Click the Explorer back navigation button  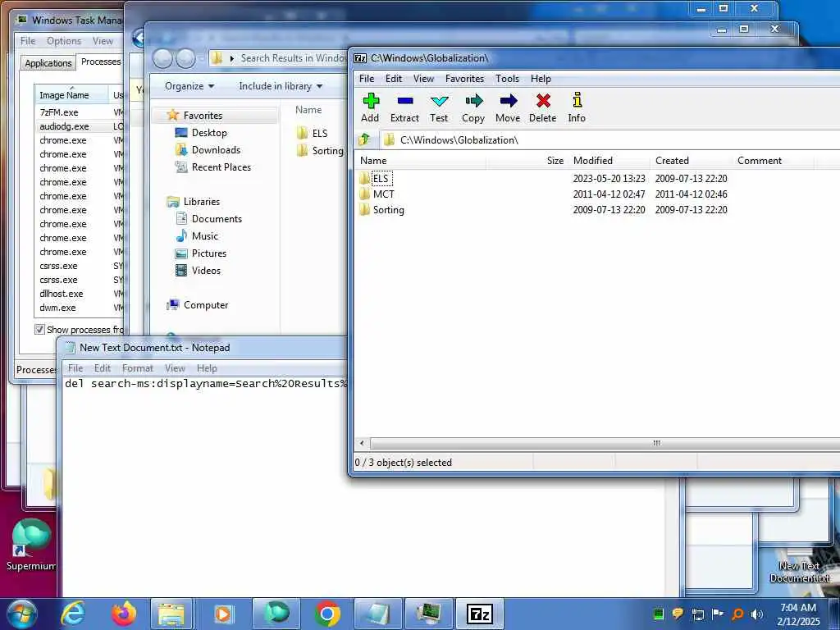pyautogui.click(x=162, y=58)
